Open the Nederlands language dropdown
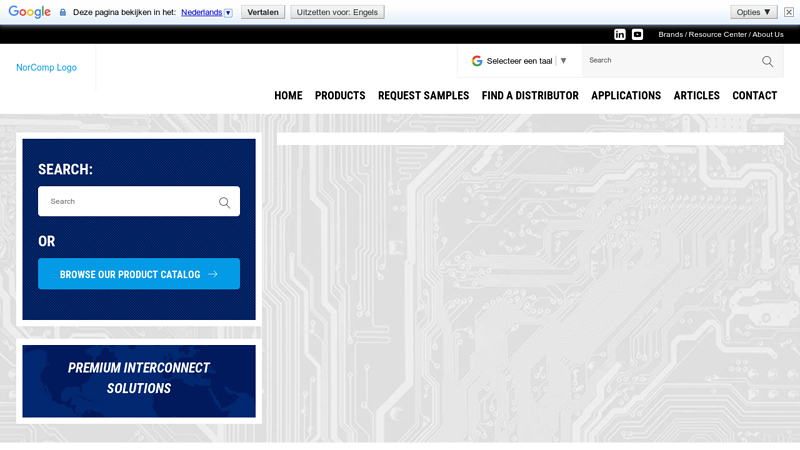 [207, 12]
